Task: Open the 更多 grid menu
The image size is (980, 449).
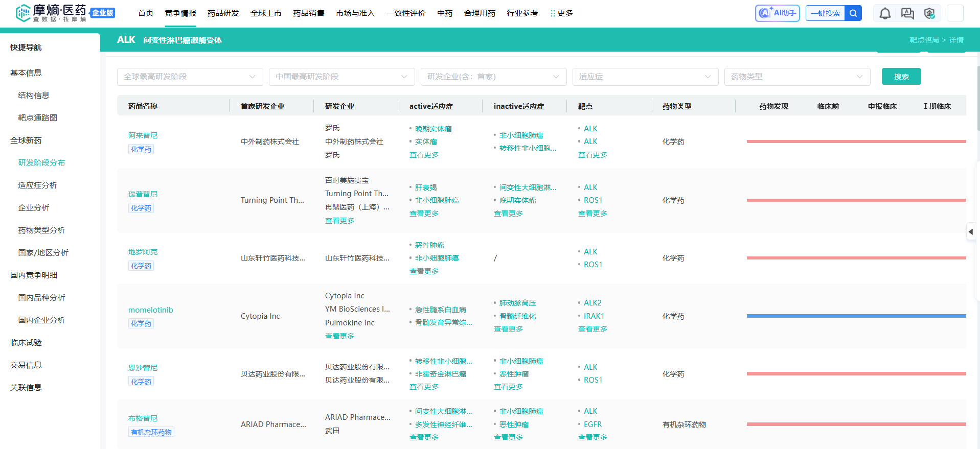Action: pyautogui.click(x=561, y=13)
